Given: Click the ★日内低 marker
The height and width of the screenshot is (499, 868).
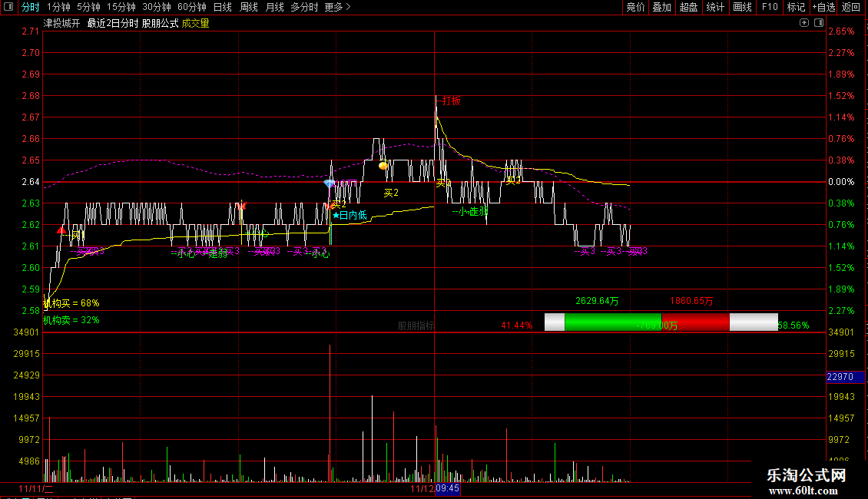Looking at the screenshot, I should tap(350, 215).
